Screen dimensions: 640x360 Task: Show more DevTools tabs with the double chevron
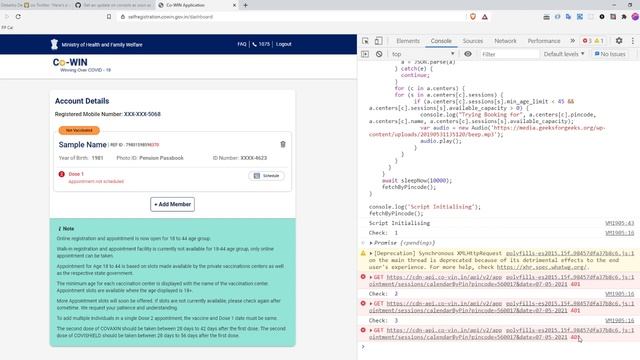[572, 41]
